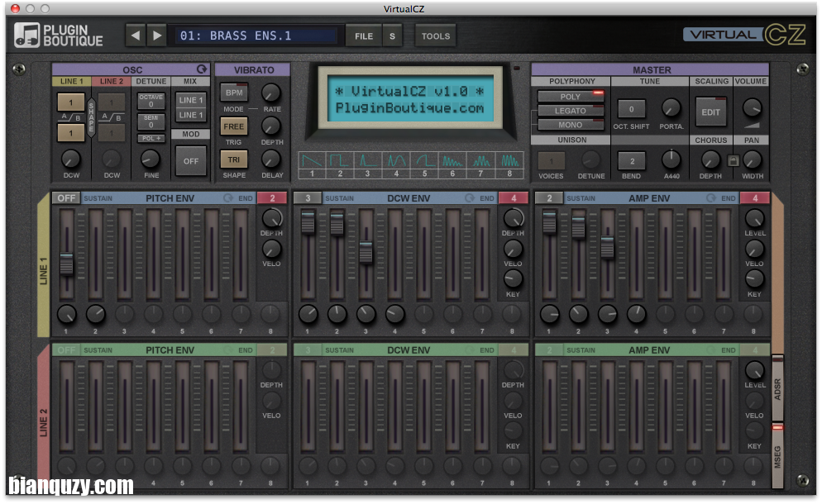
Task: Open the OCT. SHIFT value box
Action: click(631, 109)
